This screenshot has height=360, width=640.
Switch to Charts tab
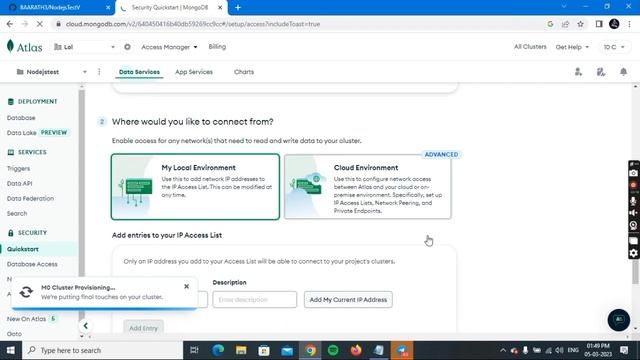point(244,72)
